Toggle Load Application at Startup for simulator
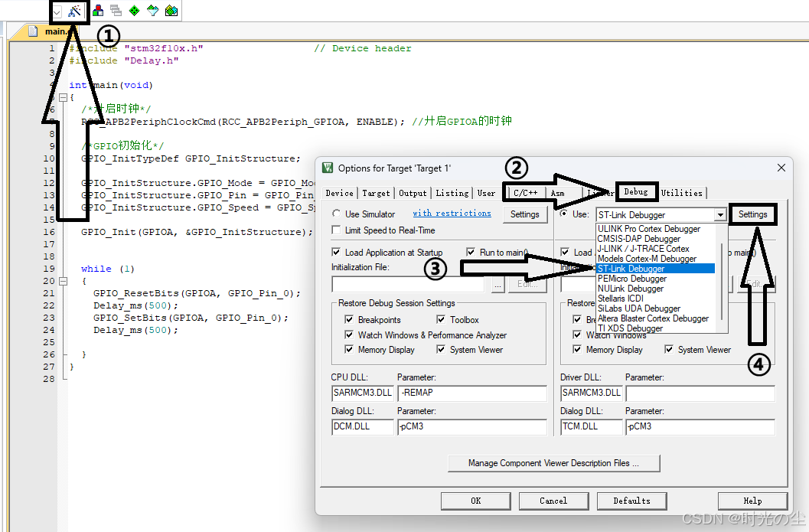Screen dimensions: 809x532 tap(337, 252)
